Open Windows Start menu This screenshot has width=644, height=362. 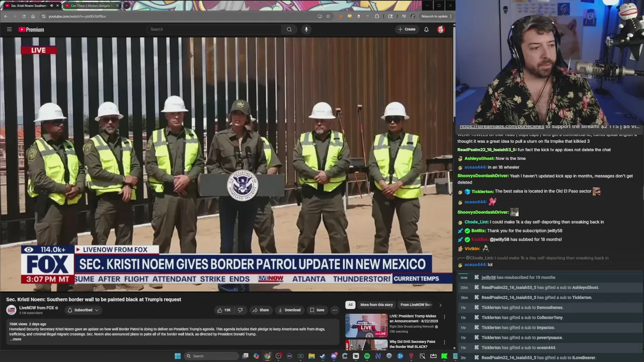click(x=178, y=356)
